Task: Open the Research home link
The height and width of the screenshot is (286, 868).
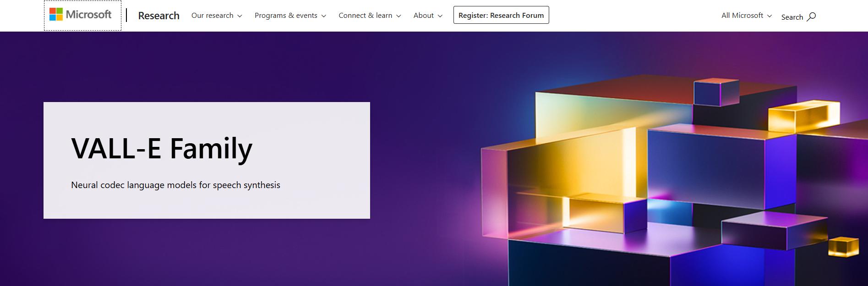Action: click(x=158, y=16)
